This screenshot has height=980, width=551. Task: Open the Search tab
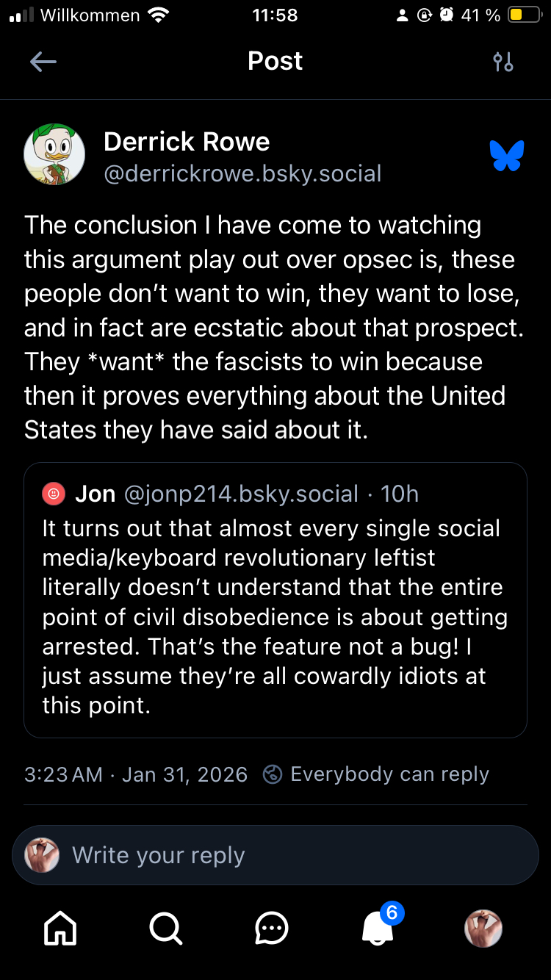pyautogui.click(x=166, y=929)
